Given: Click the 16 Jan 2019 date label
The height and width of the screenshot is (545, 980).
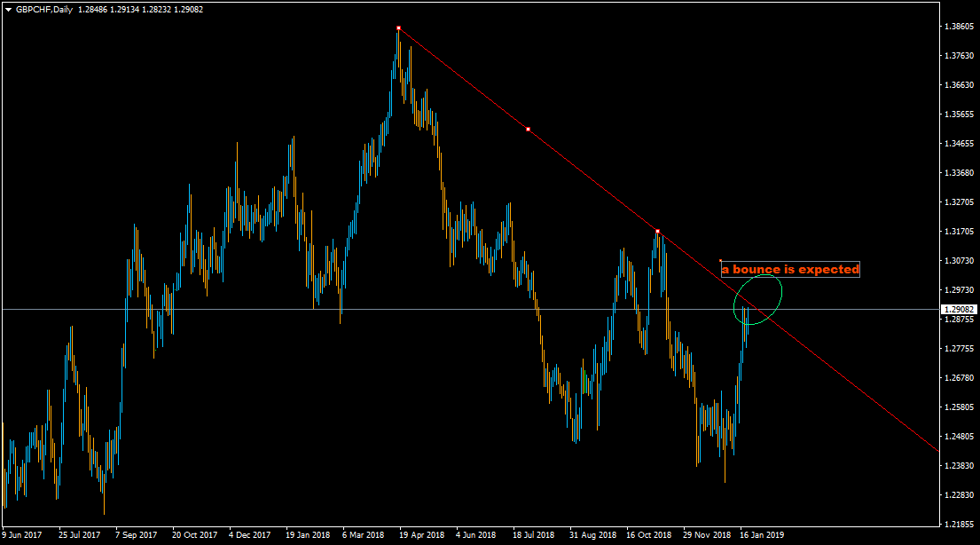Looking at the screenshot, I should pos(762,535).
